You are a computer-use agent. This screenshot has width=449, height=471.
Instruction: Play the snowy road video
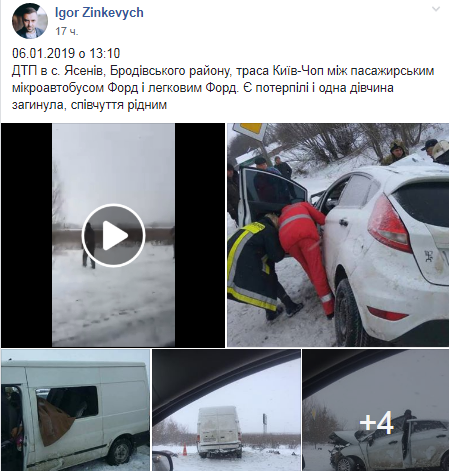coord(113,235)
